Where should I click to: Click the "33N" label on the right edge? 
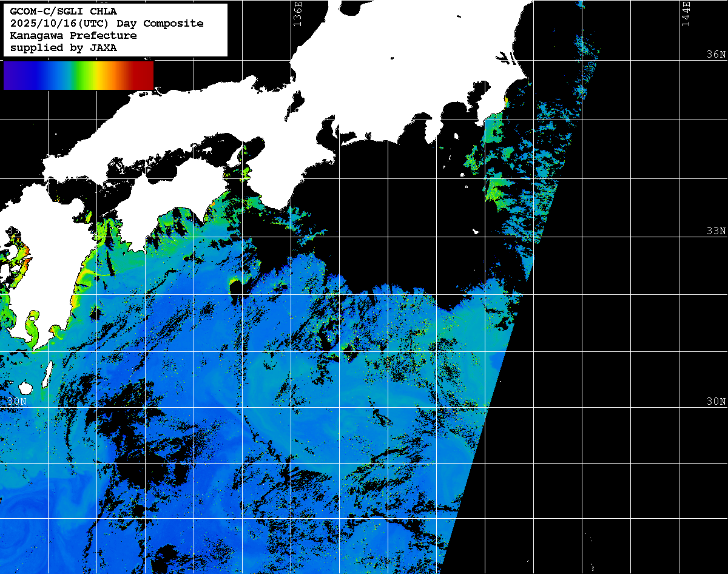point(716,231)
